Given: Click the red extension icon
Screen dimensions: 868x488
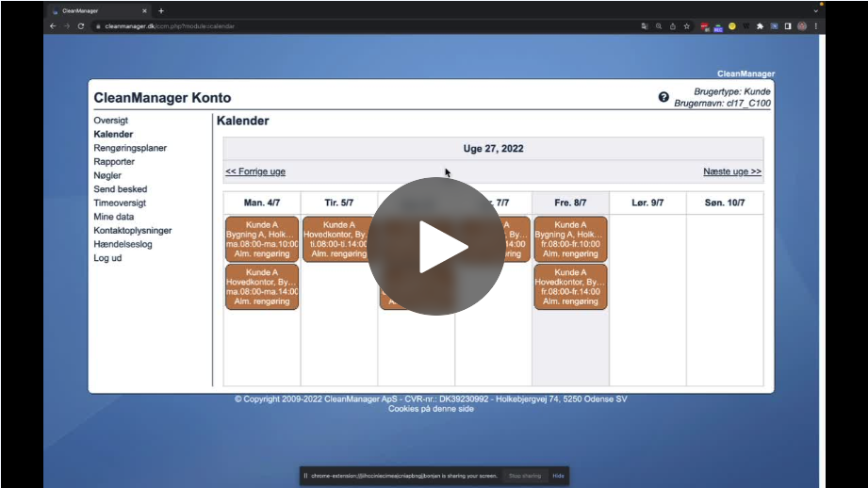Looking at the screenshot, I should click(704, 26).
